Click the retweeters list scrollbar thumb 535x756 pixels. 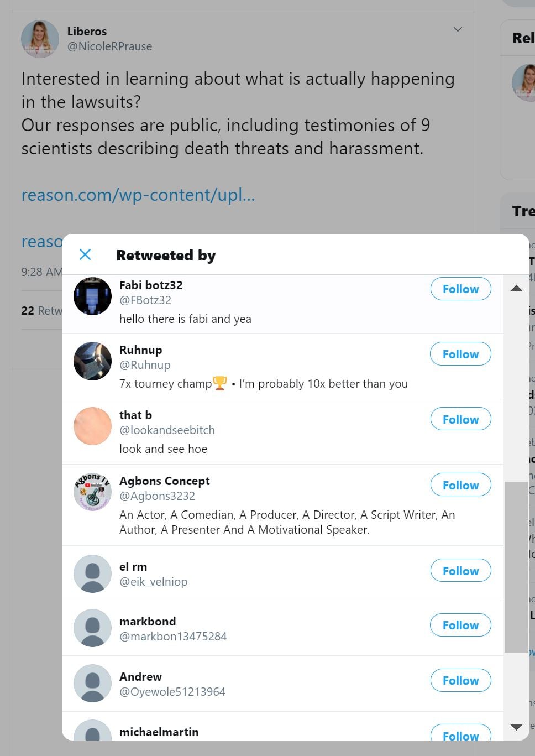(x=516, y=567)
